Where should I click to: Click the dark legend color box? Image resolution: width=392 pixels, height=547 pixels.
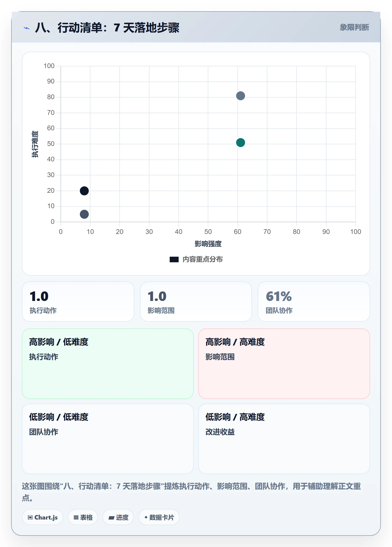[x=174, y=259]
